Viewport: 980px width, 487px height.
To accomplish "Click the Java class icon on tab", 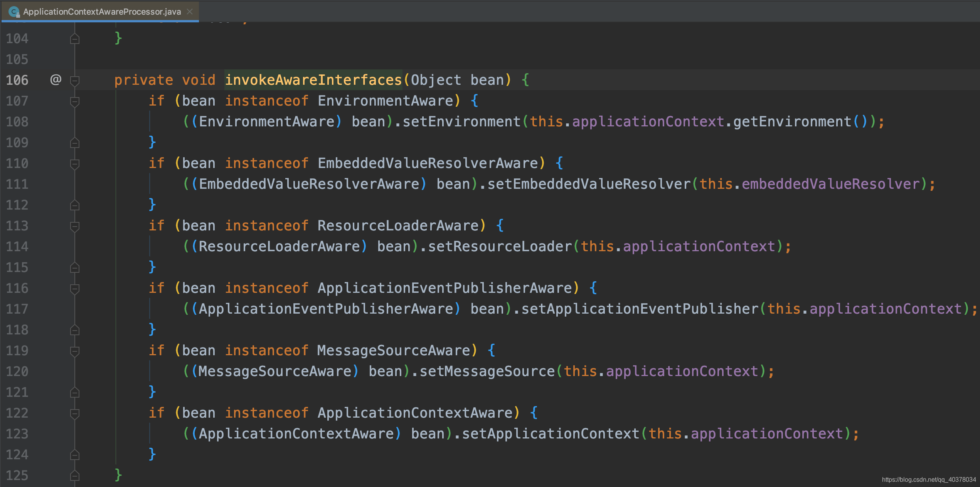I will click(14, 12).
